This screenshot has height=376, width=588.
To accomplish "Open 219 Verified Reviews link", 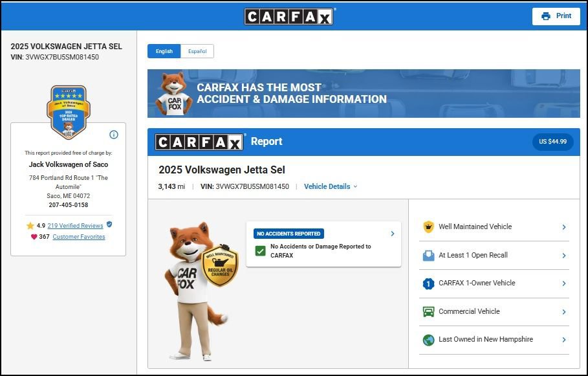I will click(75, 225).
